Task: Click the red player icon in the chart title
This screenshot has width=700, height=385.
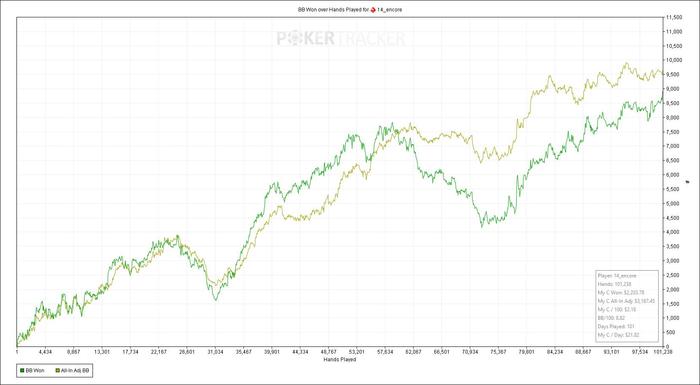Action: (x=373, y=9)
